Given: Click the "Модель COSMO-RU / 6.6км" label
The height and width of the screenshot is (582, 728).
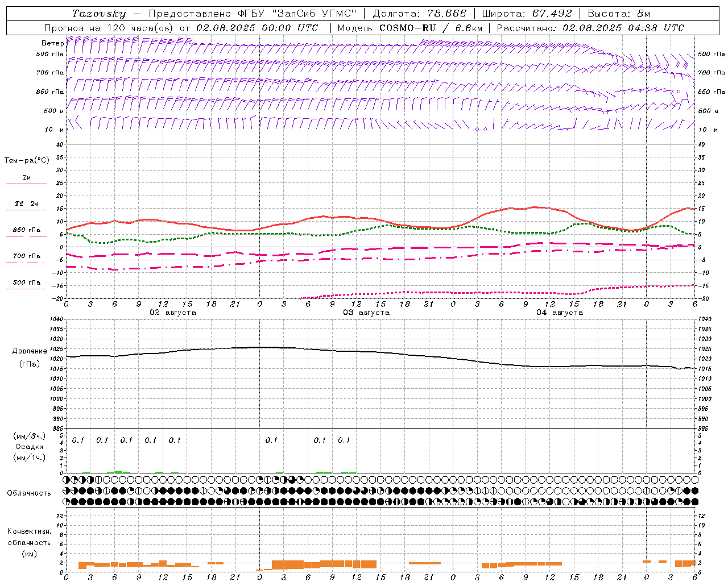Looking at the screenshot, I should 410,28.
